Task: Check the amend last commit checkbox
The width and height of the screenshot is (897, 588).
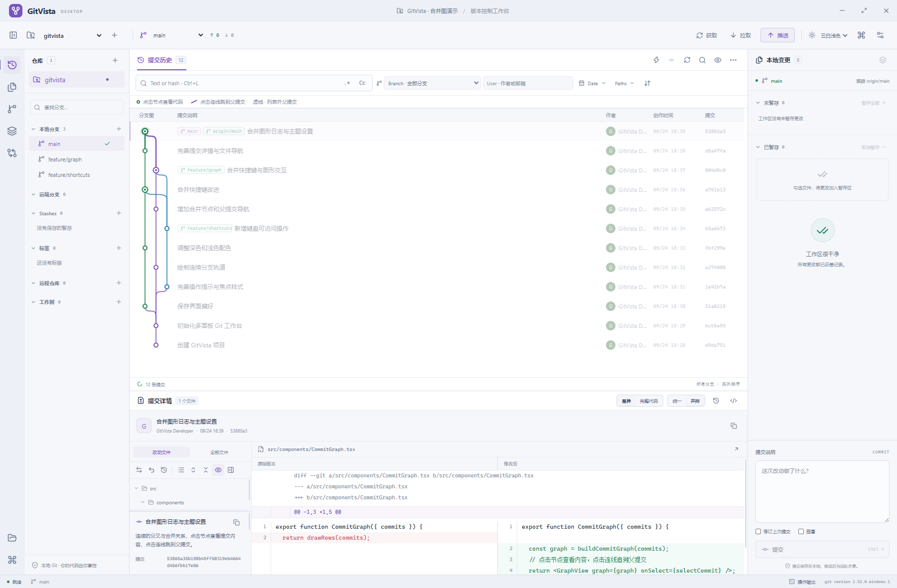Action: tap(758, 532)
